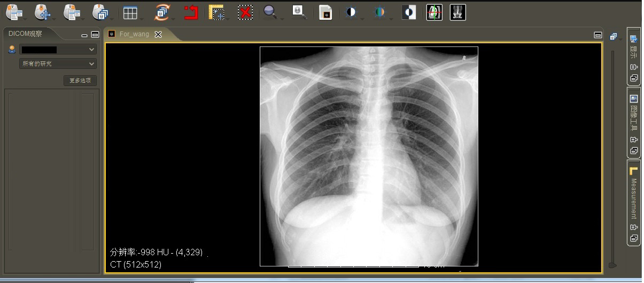Select the DICOM观察 panel tab

(x=26, y=34)
